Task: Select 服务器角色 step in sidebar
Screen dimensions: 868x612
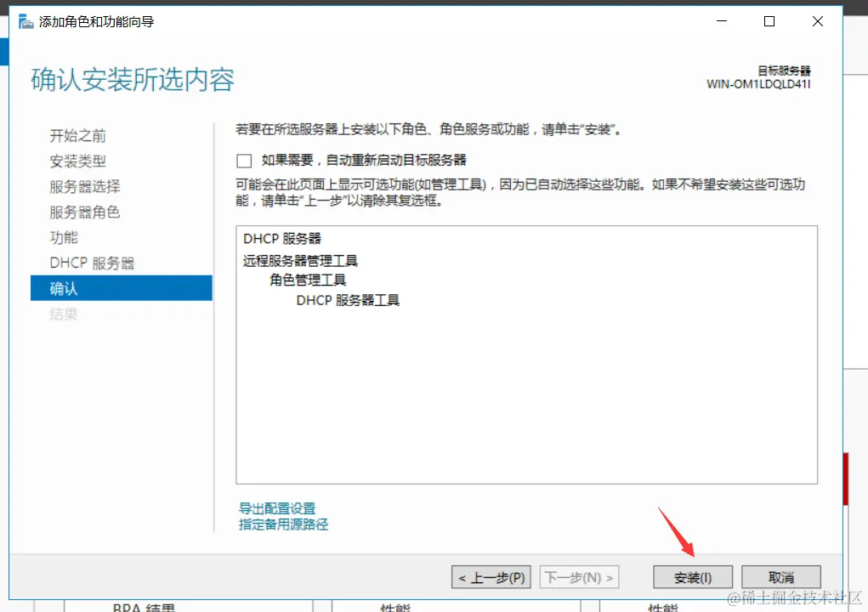Action: pos(85,212)
